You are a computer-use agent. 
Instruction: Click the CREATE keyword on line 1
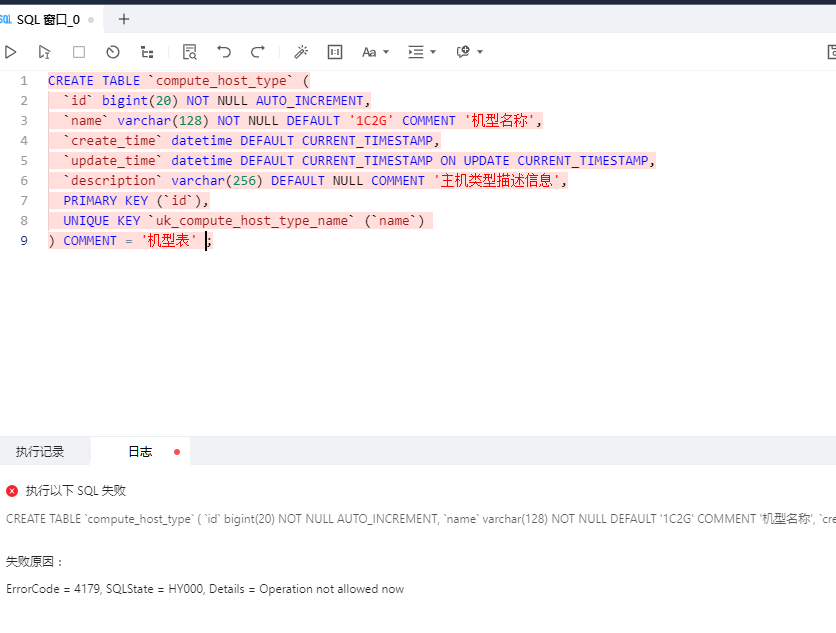pyautogui.click(x=71, y=81)
